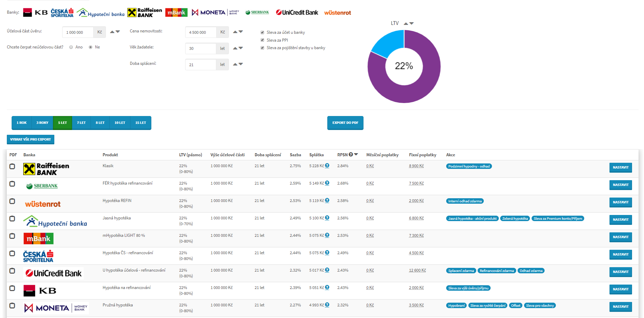The height and width of the screenshot is (318, 644).
Task: Open payment info icon beside 4 993 Kč
Action: click(x=327, y=305)
